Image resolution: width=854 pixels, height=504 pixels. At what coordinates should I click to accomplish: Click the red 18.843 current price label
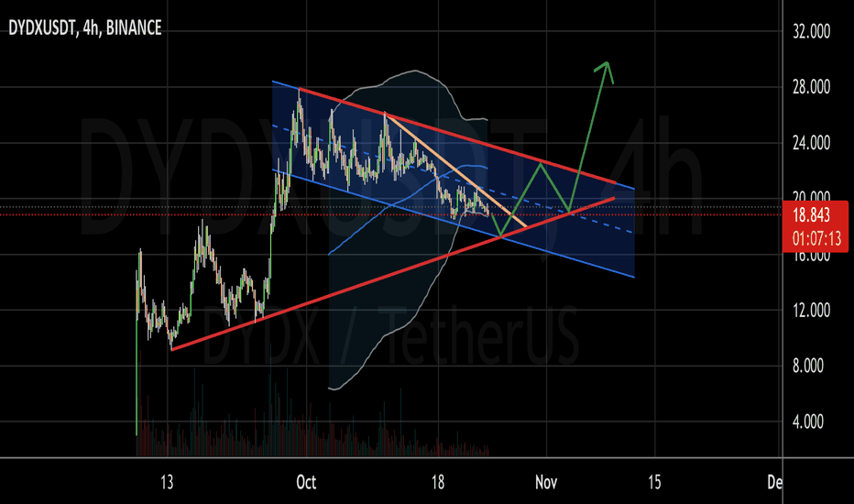811,215
